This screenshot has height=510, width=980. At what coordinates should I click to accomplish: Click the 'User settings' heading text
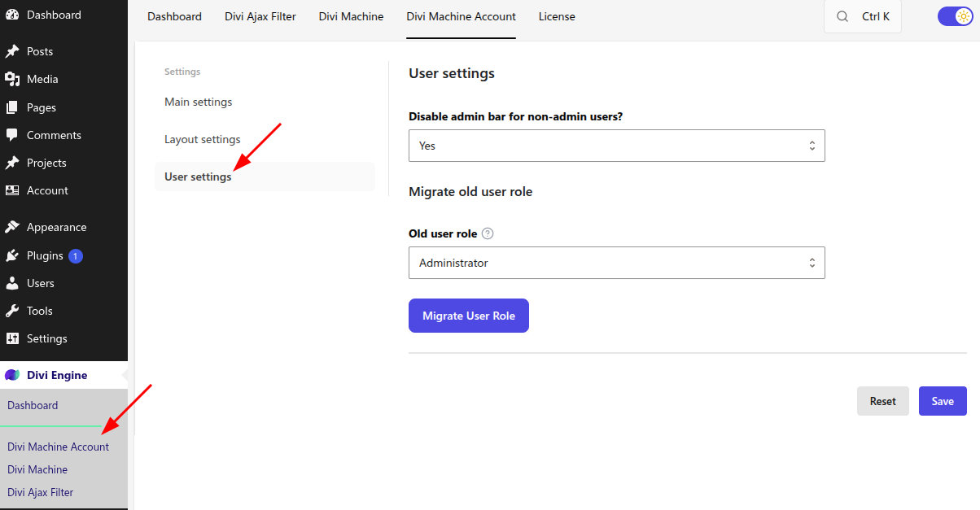pos(452,73)
